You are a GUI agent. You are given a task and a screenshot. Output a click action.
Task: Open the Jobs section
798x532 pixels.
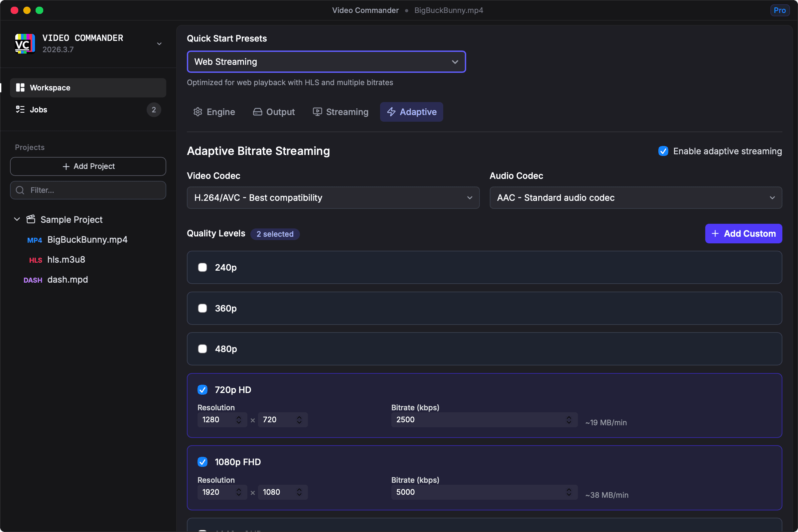38,109
